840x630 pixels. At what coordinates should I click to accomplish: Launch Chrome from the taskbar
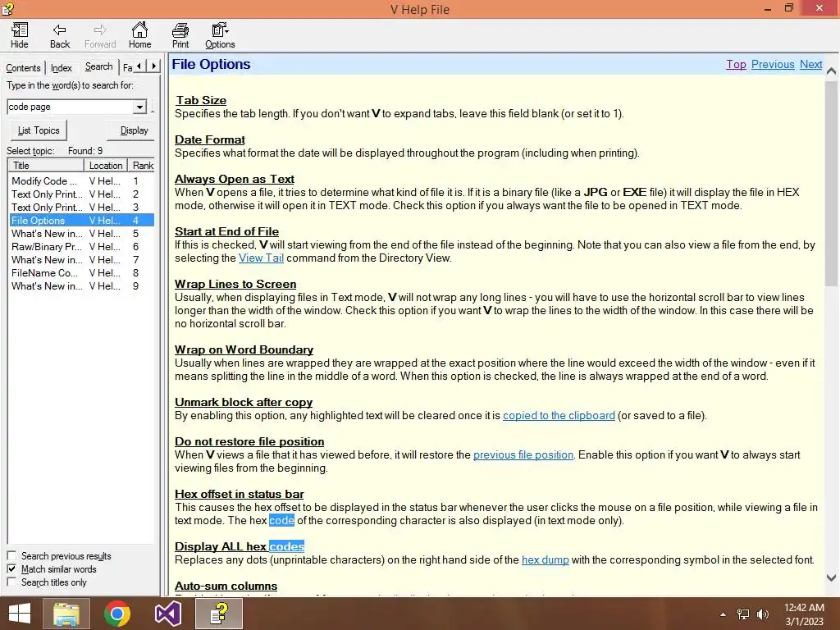pyautogui.click(x=116, y=614)
